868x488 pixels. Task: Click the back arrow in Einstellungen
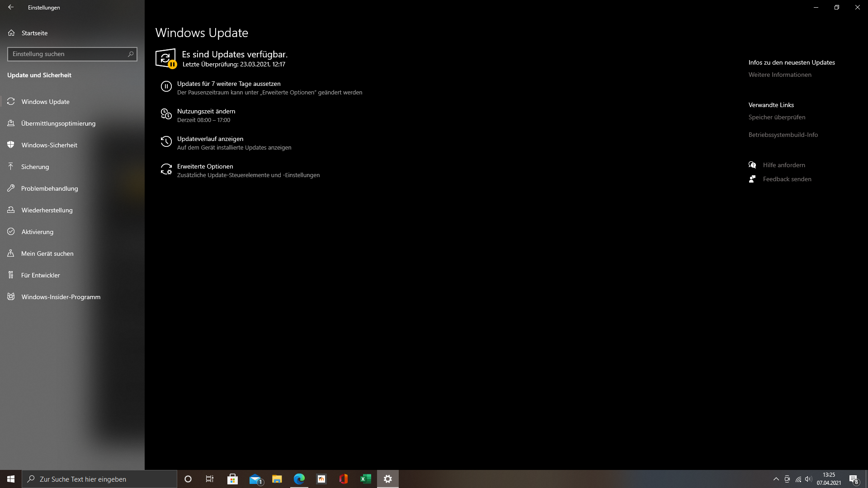[11, 7]
